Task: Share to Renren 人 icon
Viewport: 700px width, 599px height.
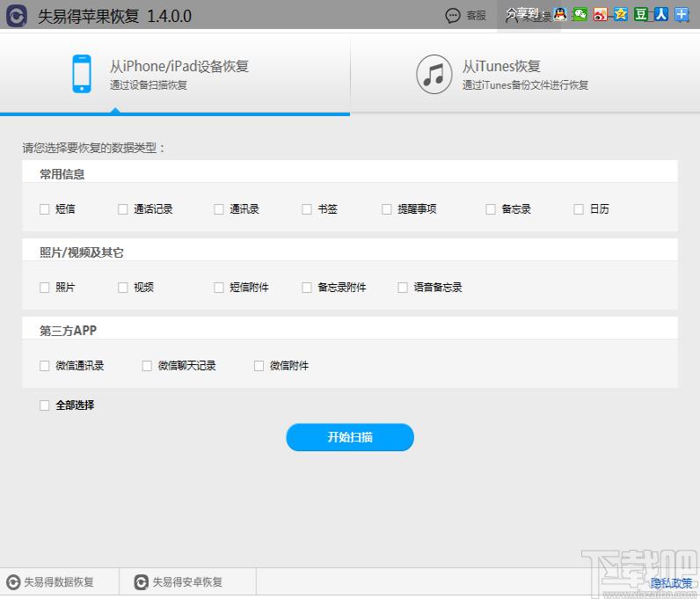Action: tap(661, 15)
